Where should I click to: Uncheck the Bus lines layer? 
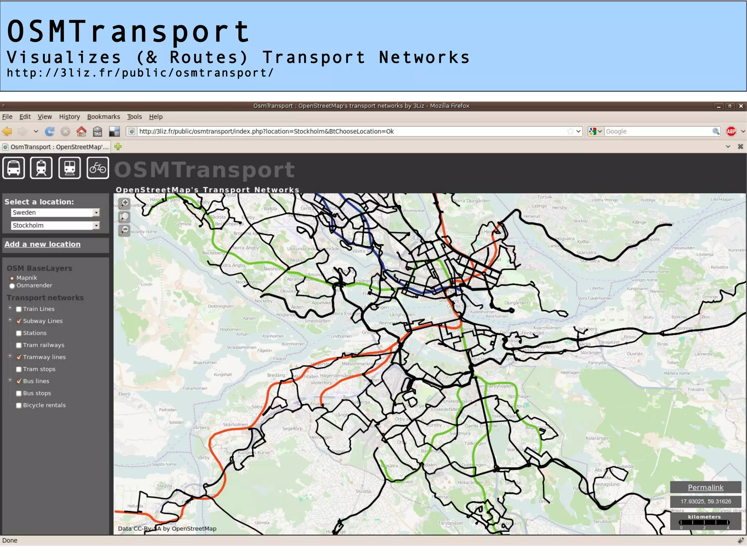click(19, 382)
